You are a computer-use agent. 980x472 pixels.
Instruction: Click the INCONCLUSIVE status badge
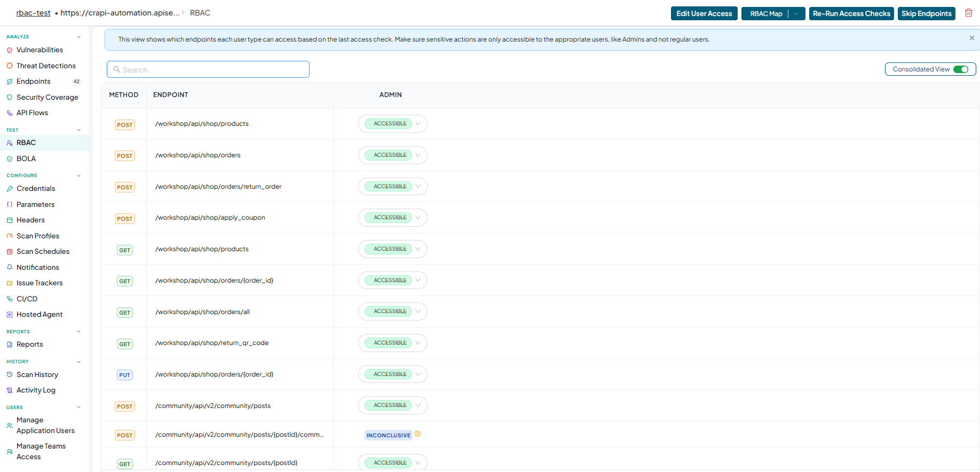[x=389, y=435]
